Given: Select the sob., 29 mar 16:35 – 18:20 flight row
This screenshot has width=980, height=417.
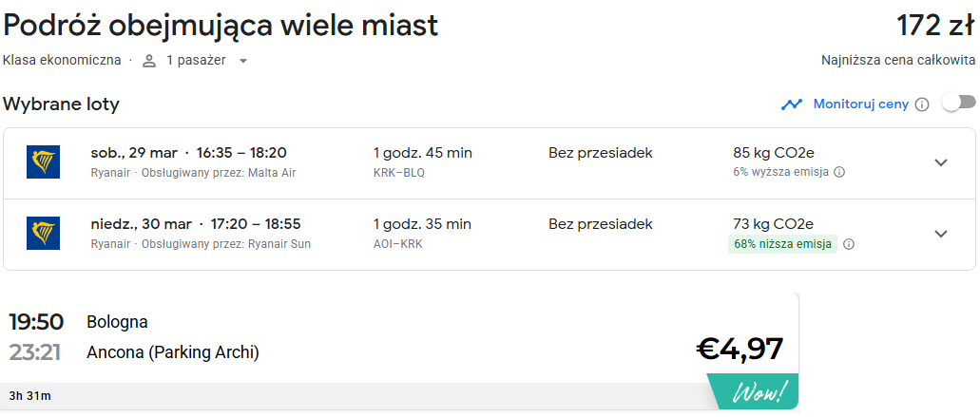Looking at the screenshot, I should [x=490, y=163].
